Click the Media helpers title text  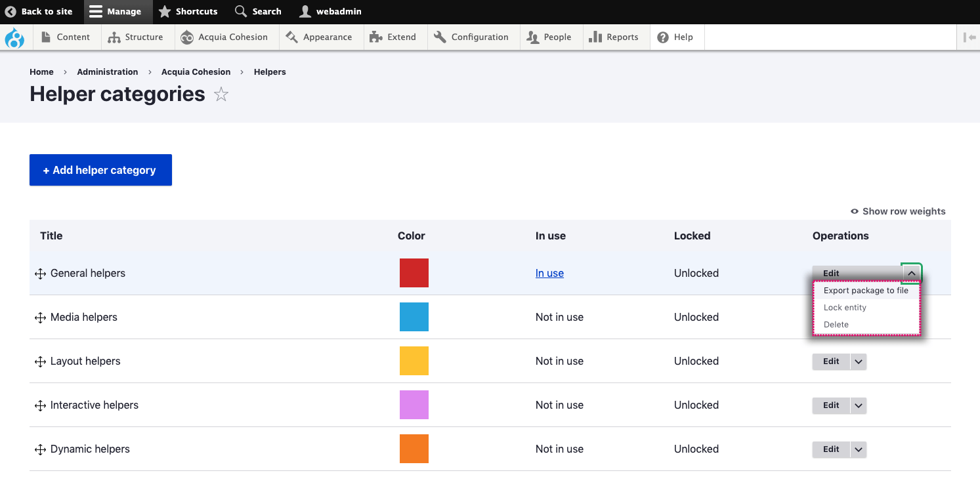[x=84, y=318]
